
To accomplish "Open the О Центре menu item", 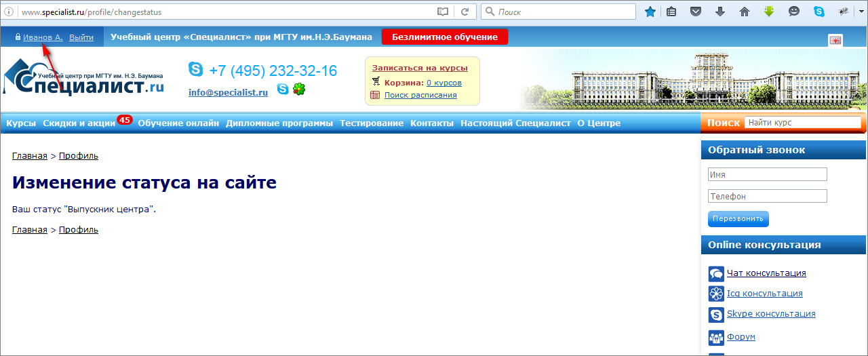I will pos(599,123).
